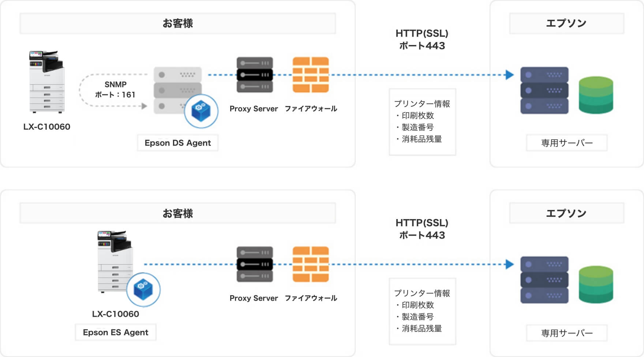
Task: Click the Epson DS Agent blue cube icon
Action: tap(201, 111)
